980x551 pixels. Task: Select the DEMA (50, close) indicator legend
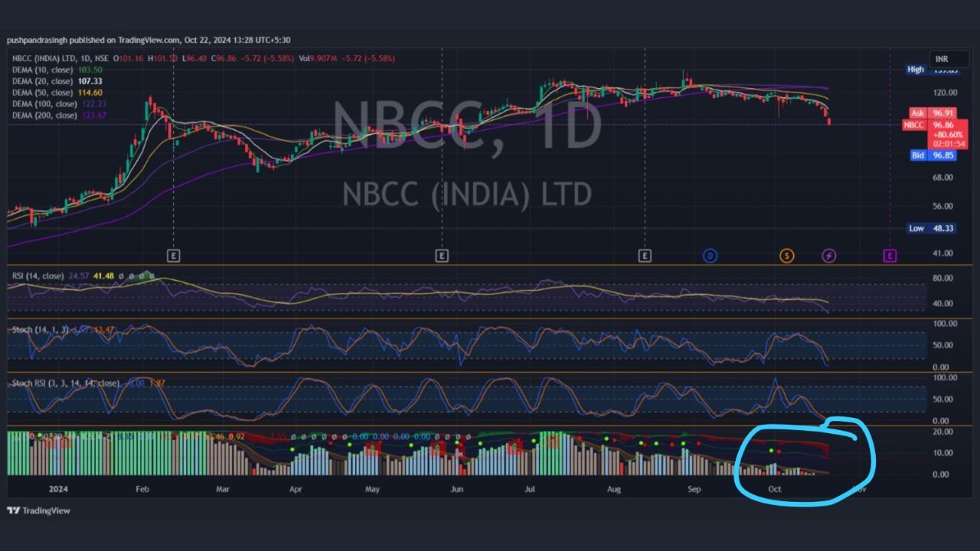44,93
